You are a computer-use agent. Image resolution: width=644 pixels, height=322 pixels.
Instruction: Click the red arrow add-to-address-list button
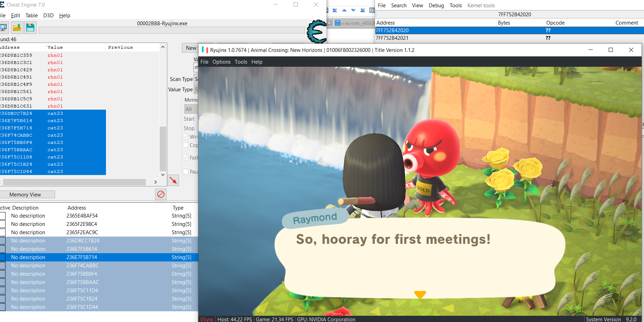pos(173,180)
